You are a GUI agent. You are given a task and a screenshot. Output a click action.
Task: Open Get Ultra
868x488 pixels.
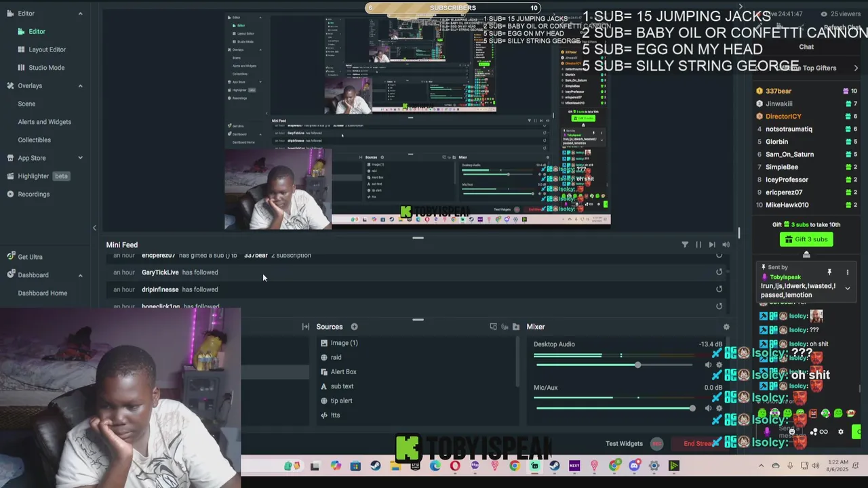(30, 257)
